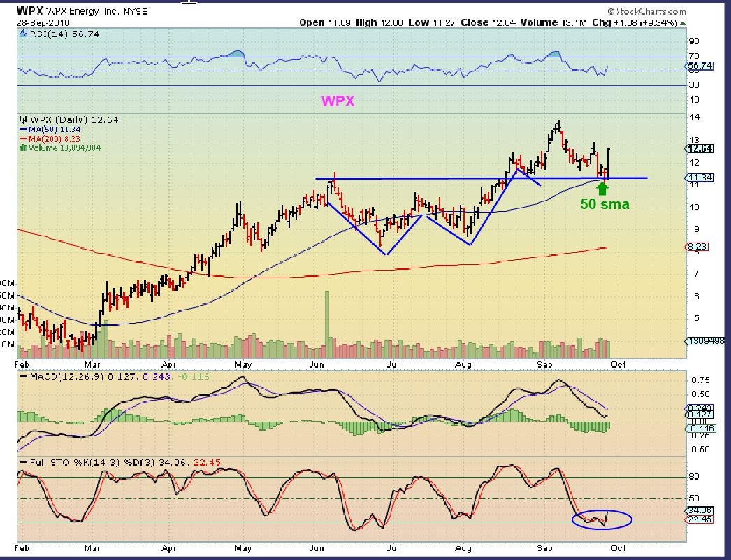Click the 1309498 volume tag on axis
Screen dimensions: 731x560
tap(705, 341)
